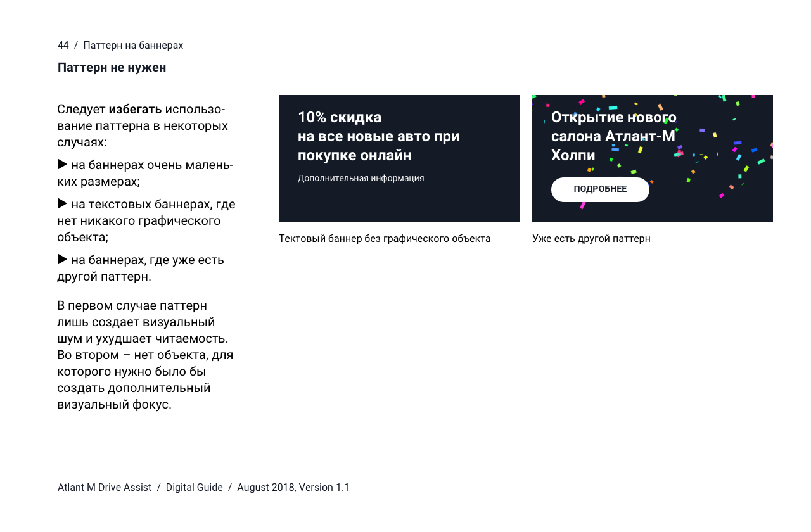
Task: Click the 'Паттерн на баннерах' breadcrumb
Action: (133, 46)
